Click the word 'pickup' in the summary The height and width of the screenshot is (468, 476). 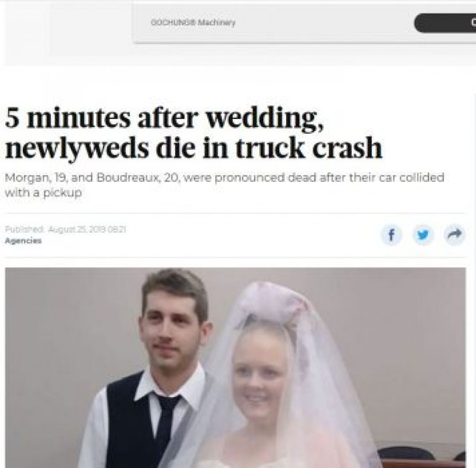(x=62, y=194)
